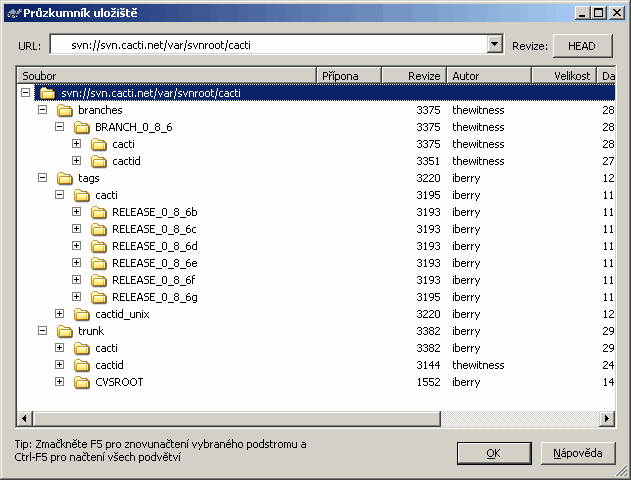Click into the URL input field
Screen dimensions: 631x480
[x=270, y=45]
